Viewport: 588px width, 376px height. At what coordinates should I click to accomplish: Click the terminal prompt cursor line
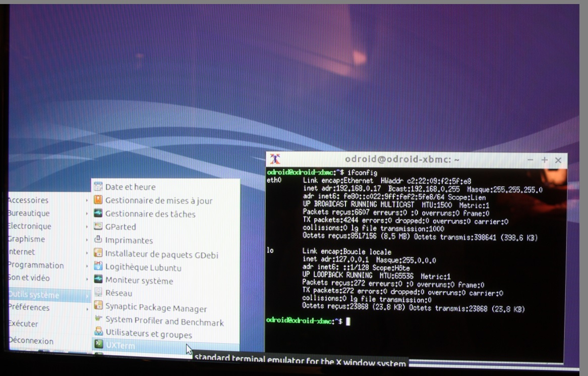point(347,321)
